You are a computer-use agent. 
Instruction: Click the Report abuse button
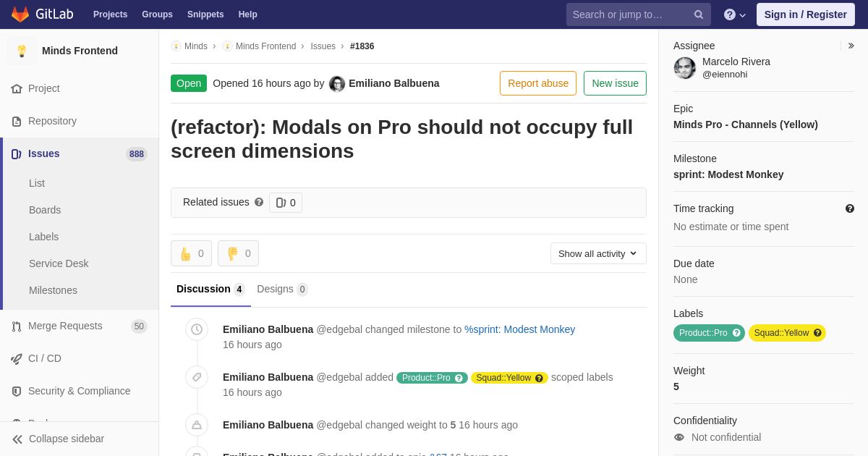click(x=538, y=83)
